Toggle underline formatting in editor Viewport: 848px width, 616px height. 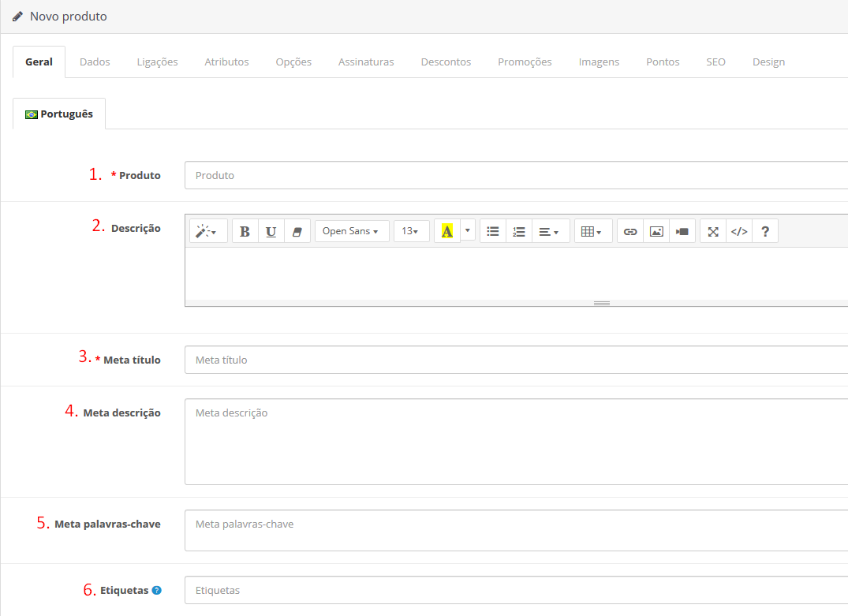point(271,231)
